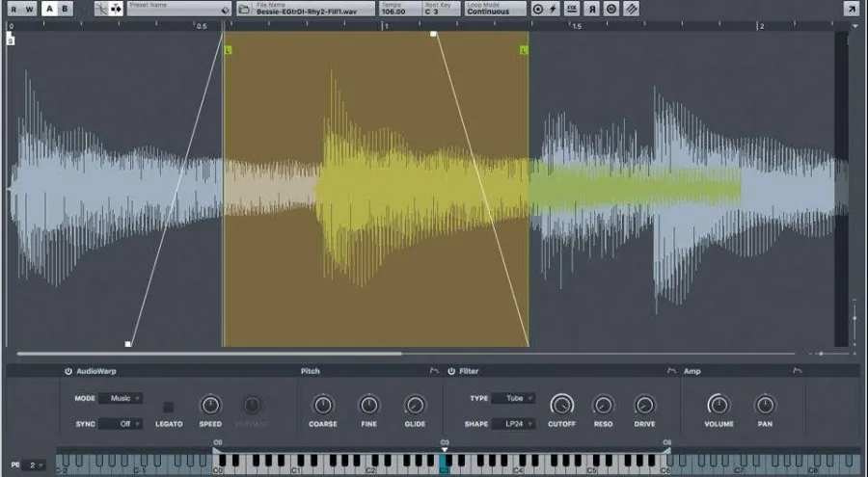Click the VOLUME knob
The image size is (868, 477).
[719, 405]
